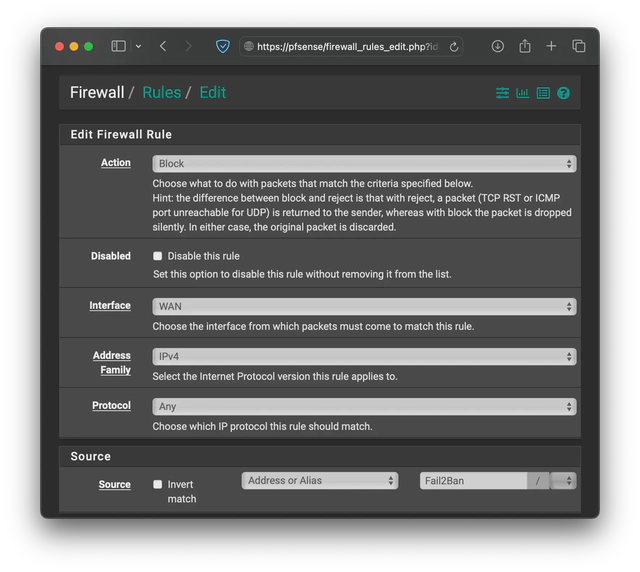This screenshot has height=572, width=640.
Task: Toggle the Invert match checkbox
Action: click(x=158, y=484)
